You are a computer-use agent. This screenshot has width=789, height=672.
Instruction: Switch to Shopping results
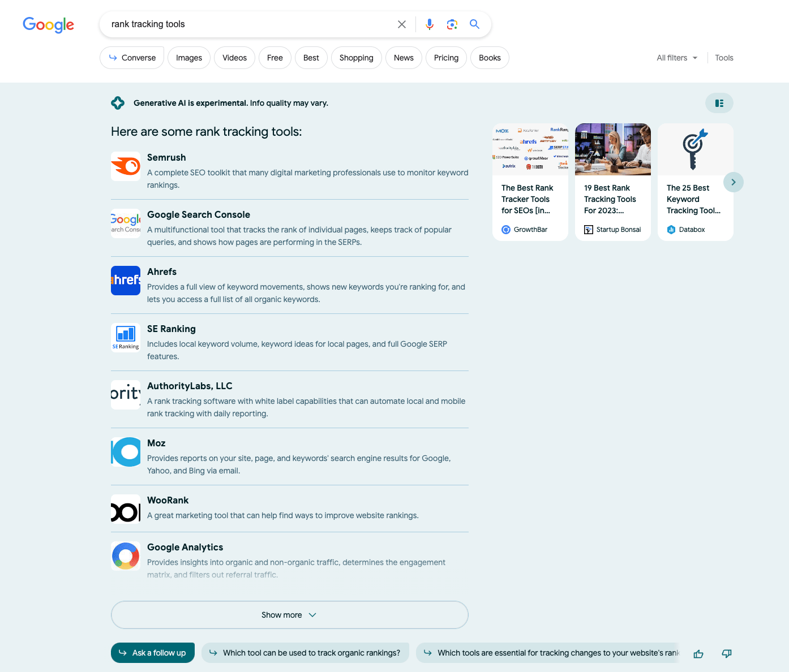click(357, 58)
